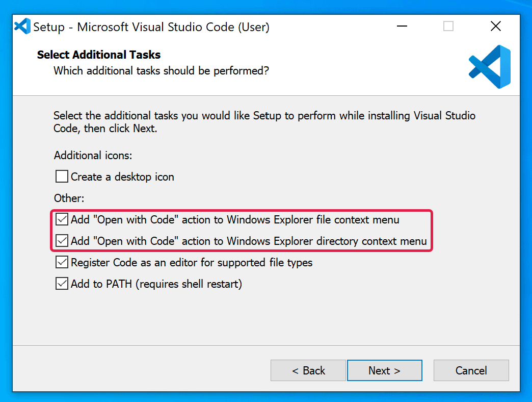
Task: Click the Which additional tasks should be performed text
Action: point(161,70)
